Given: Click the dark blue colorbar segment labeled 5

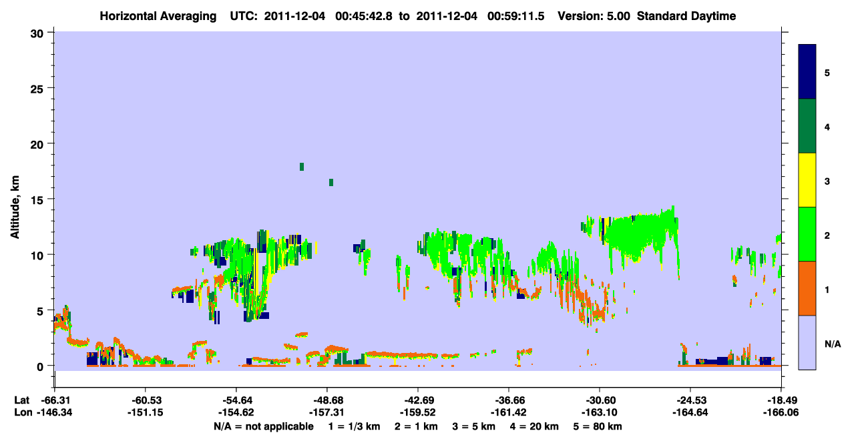Looking at the screenshot, I should pos(807,71).
